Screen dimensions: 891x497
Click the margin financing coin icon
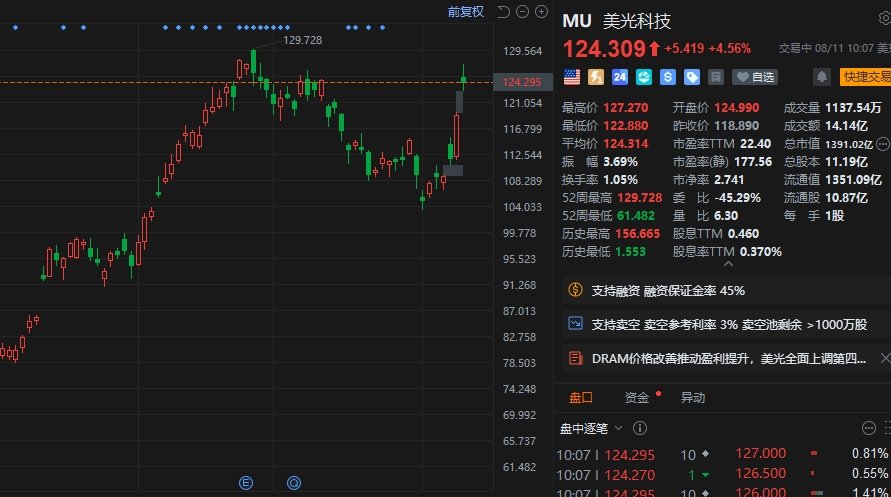tap(575, 290)
